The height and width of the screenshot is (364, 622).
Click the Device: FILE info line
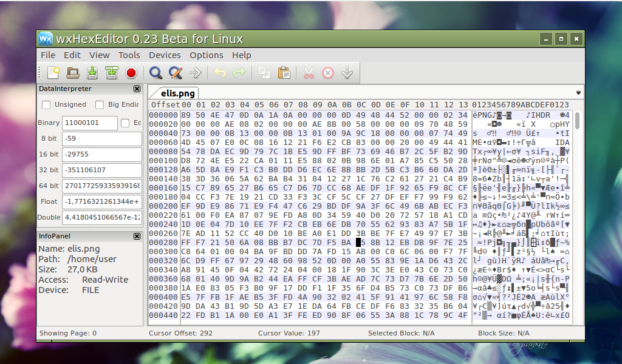click(69, 290)
